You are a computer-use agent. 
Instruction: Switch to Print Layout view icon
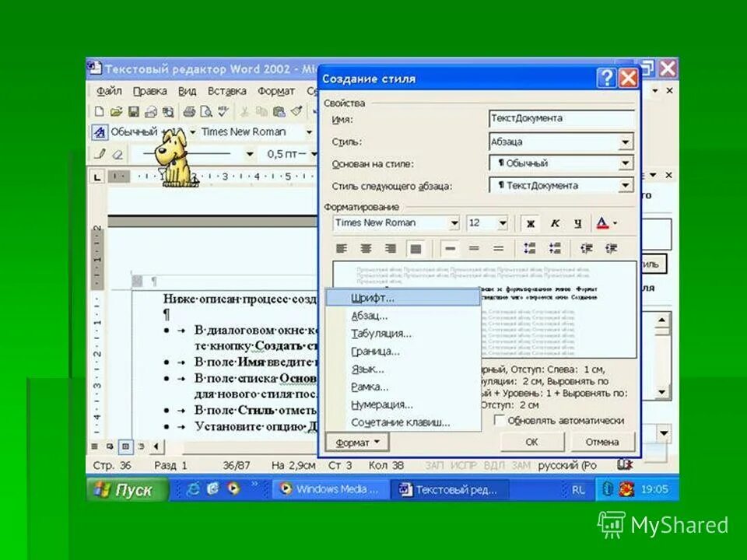[x=125, y=446]
